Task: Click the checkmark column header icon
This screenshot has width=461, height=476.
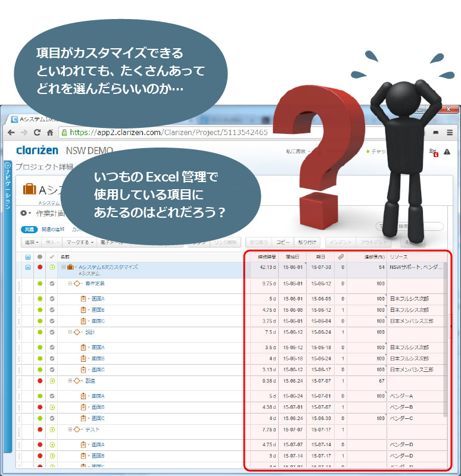Action: [52, 257]
